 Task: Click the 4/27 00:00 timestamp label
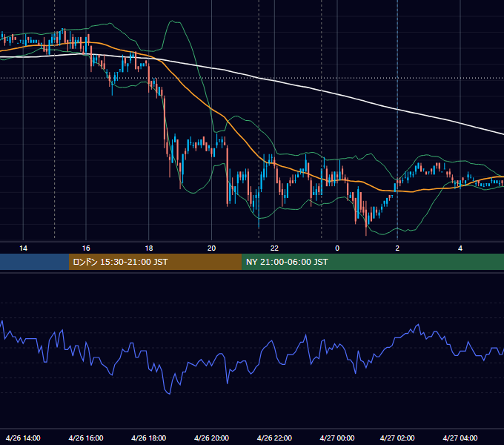[x=337, y=438]
